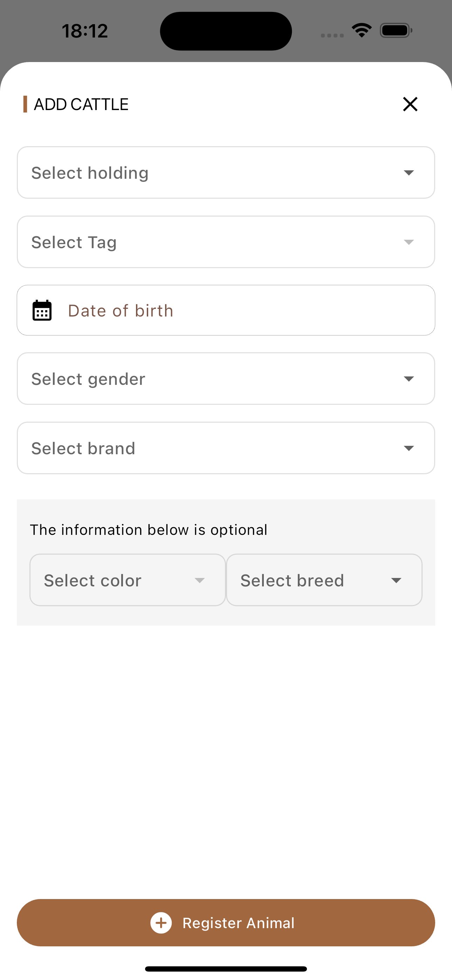Tap the Wi-Fi status icon
The width and height of the screenshot is (452, 980).
(x=362, y=30)
